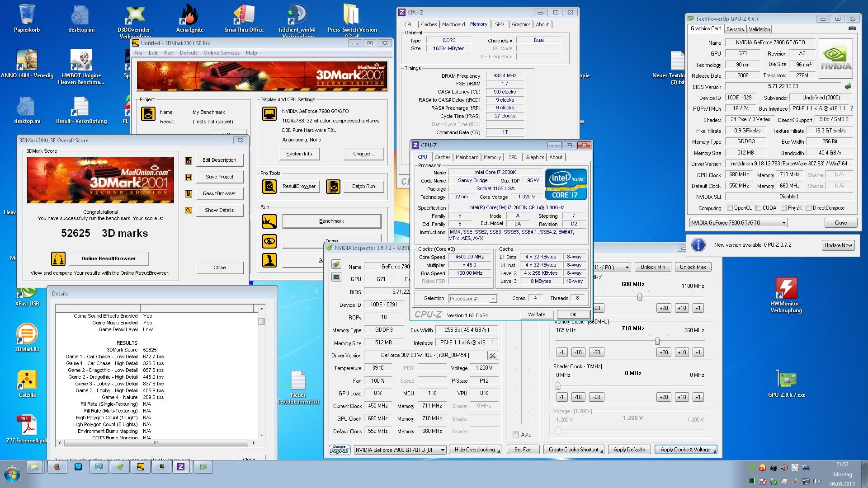Click the Edit Description icon in score dialog
Screen dimensions: 868x488
[x=189, y=160]
